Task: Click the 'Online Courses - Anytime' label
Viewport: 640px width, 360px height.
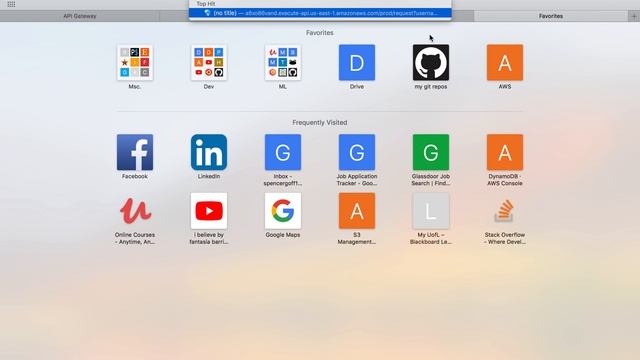Action: (x=135, y=238)
